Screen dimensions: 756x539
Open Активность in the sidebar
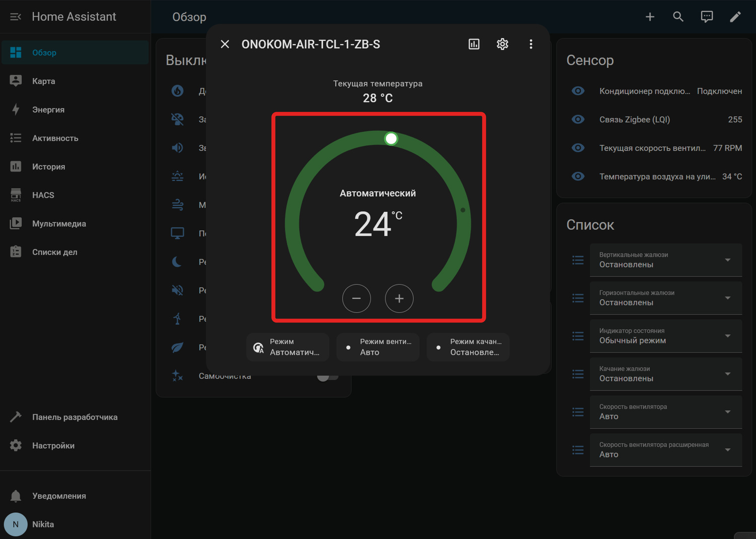tap(75, 138)
